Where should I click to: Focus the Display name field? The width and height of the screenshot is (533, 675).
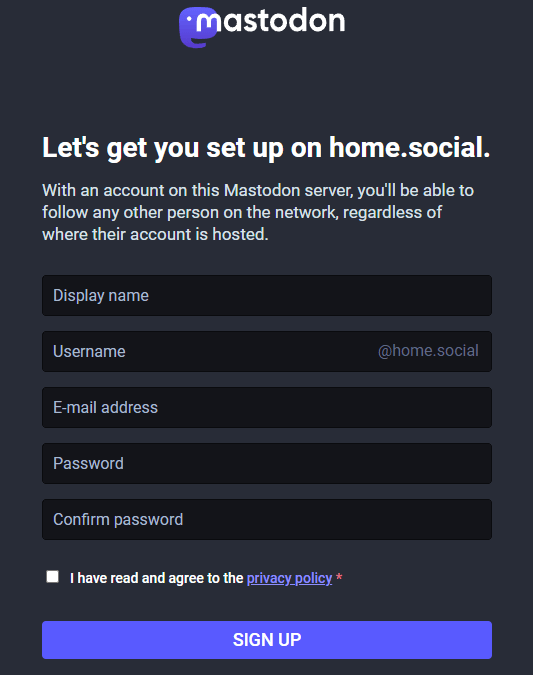click(267, 295)
